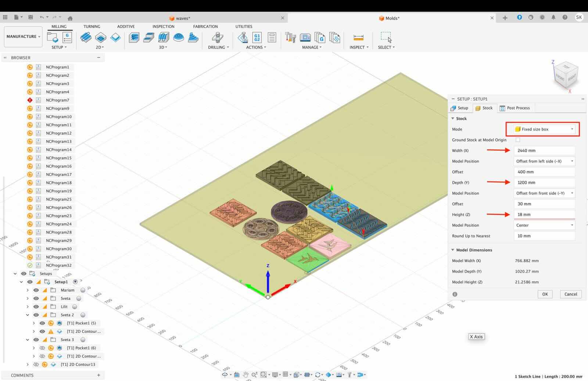Click the Measure icon under Inspect

358,38
